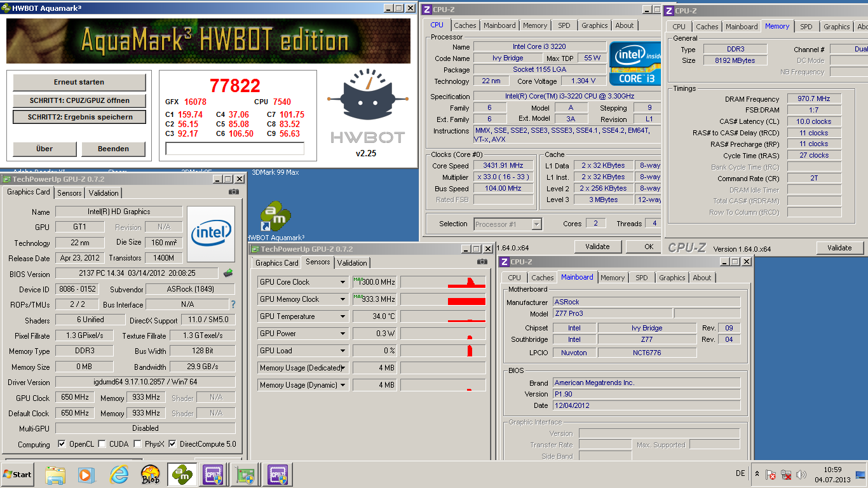Toggle the CUDA checkbox
The image size is (868, 488).
coord(102,444)
